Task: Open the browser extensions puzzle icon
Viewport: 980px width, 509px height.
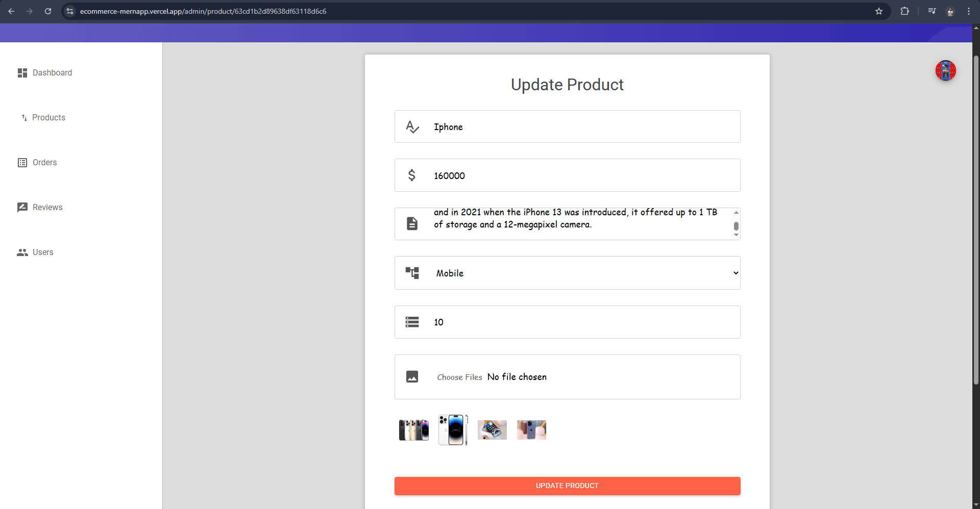Action: click(904, 11)
